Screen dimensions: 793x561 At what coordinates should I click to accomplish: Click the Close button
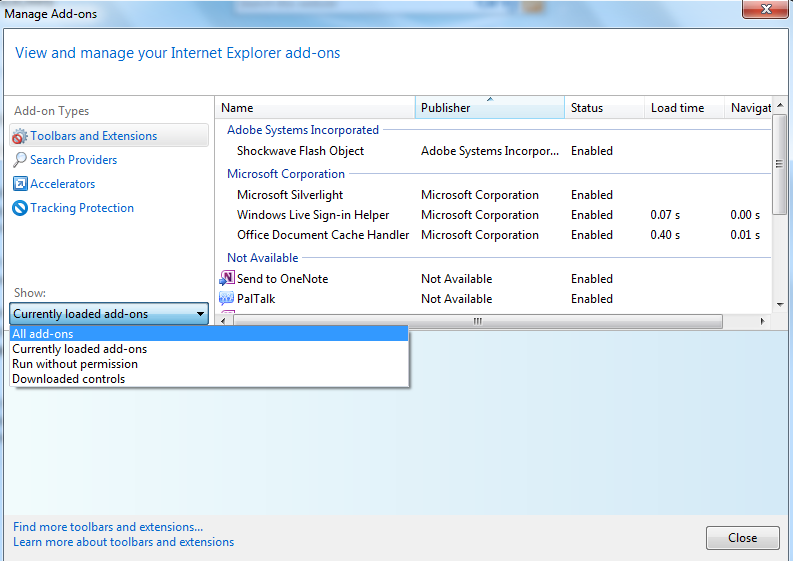point(742,538)
